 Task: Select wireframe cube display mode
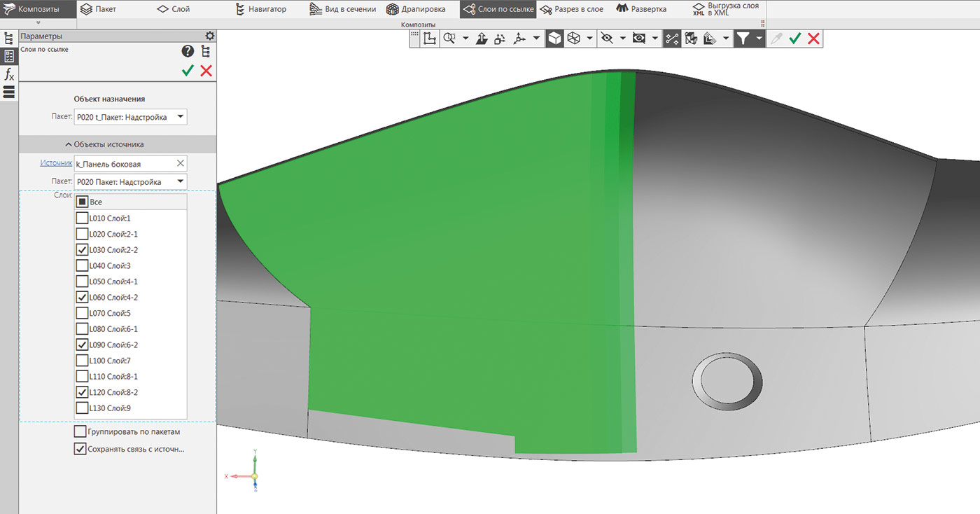574,39
